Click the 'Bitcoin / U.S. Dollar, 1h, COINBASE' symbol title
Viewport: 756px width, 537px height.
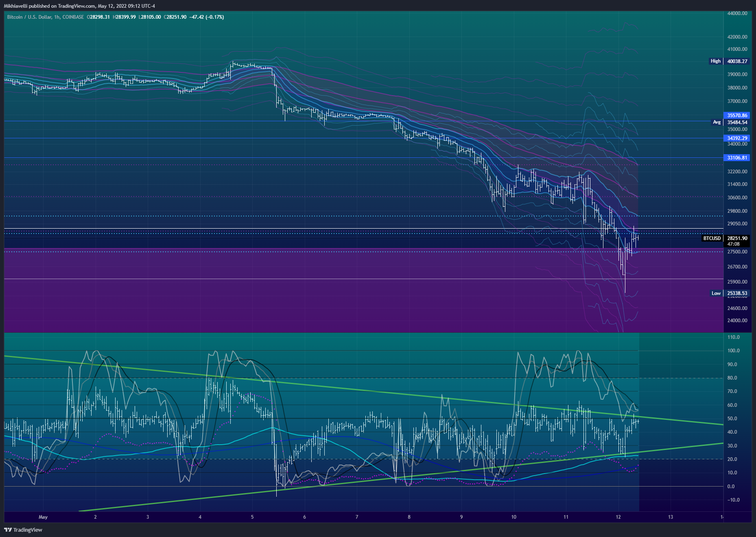46,17
